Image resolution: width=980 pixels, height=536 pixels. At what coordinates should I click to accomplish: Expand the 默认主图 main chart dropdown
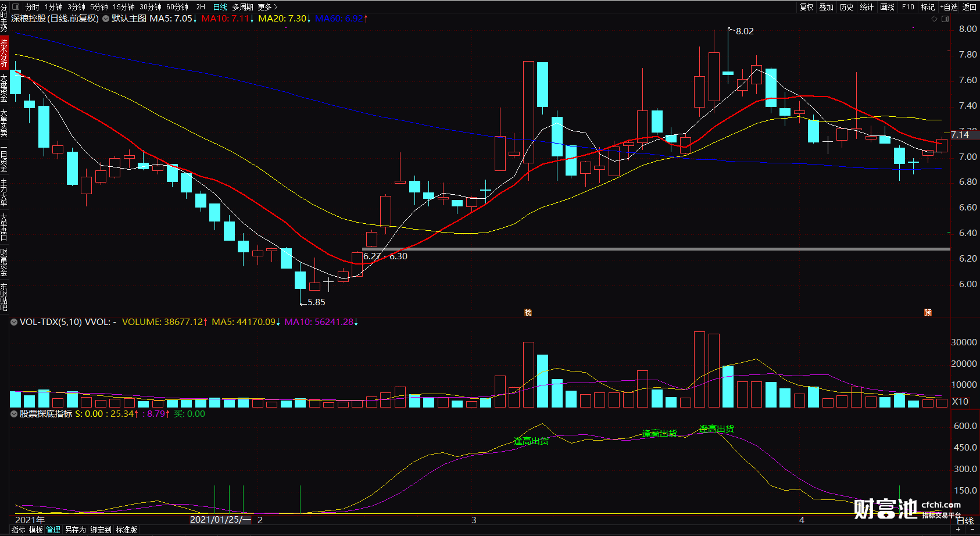[x=106, y=19]
